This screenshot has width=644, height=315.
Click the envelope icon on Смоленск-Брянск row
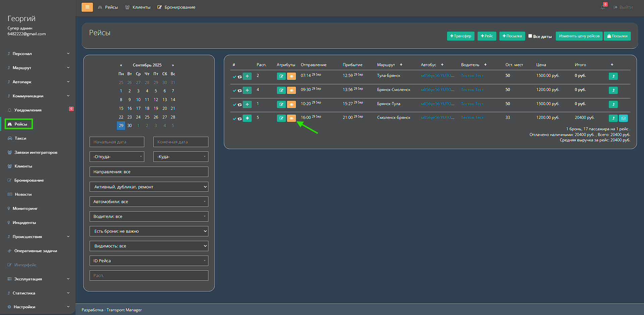623,118
